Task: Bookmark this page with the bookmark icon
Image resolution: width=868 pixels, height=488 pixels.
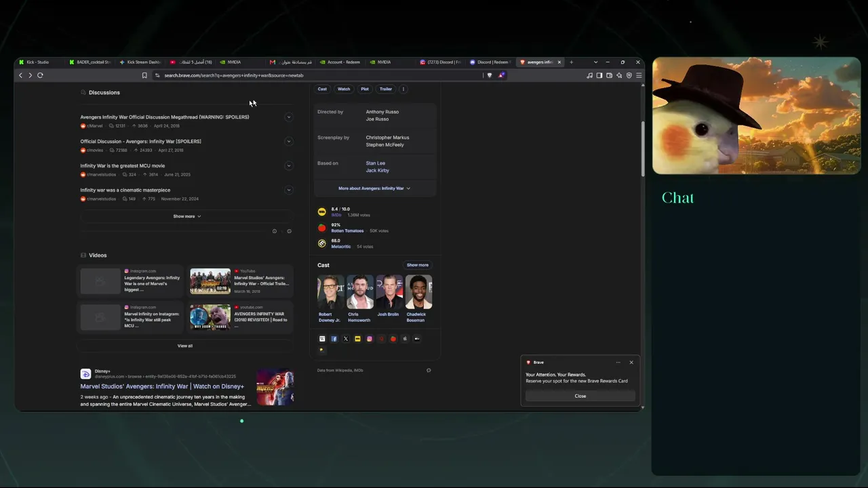Action: click(x=144, y=75)
